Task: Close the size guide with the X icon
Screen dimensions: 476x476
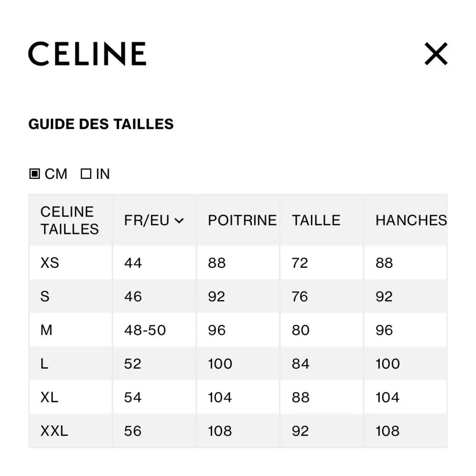Action: pos(436,54)
